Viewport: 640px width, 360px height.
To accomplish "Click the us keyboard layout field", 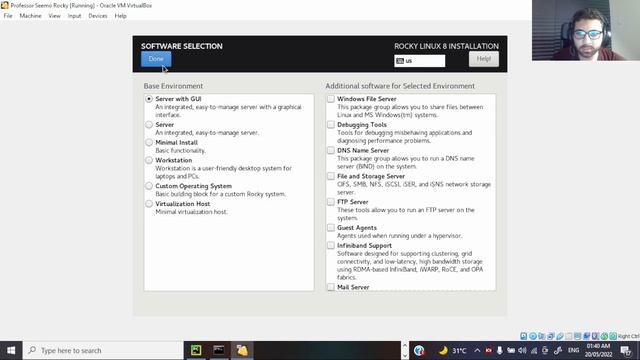I will click(420, 61).
